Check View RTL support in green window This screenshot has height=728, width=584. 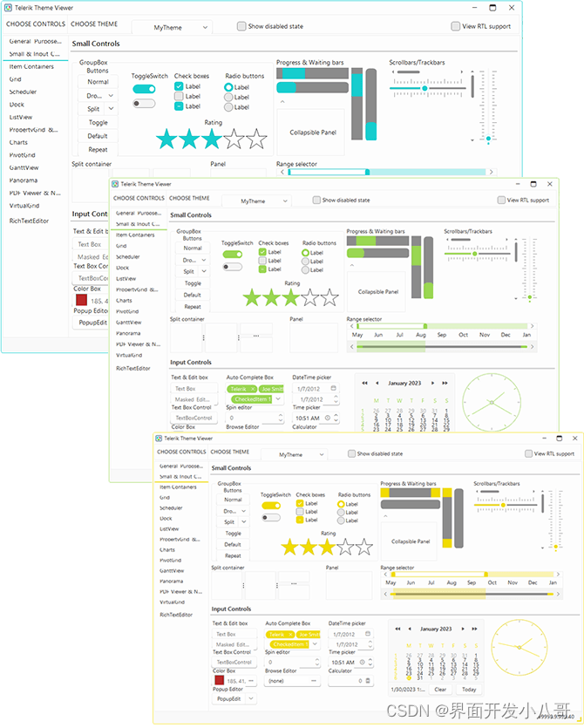click(501, 200)
